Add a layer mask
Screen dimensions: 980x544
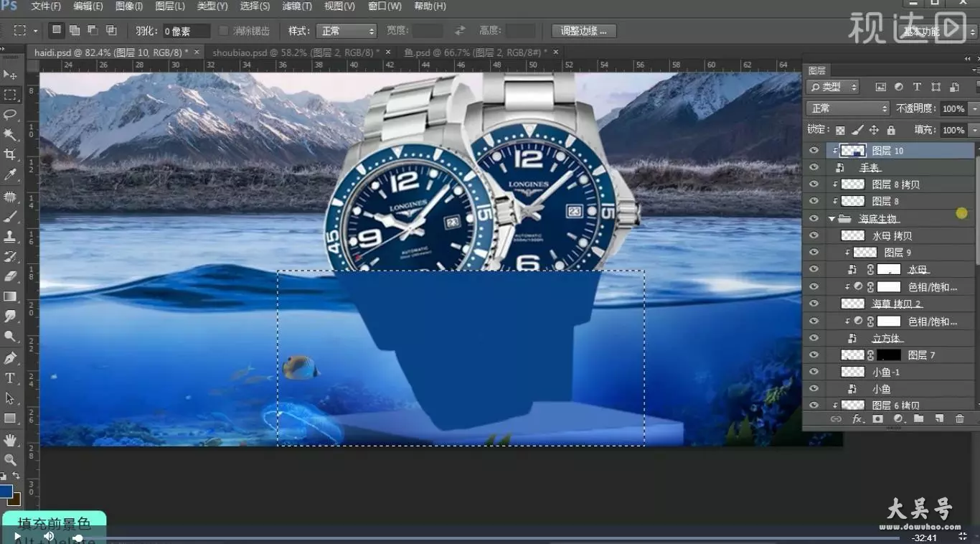[x=877, y=419]
